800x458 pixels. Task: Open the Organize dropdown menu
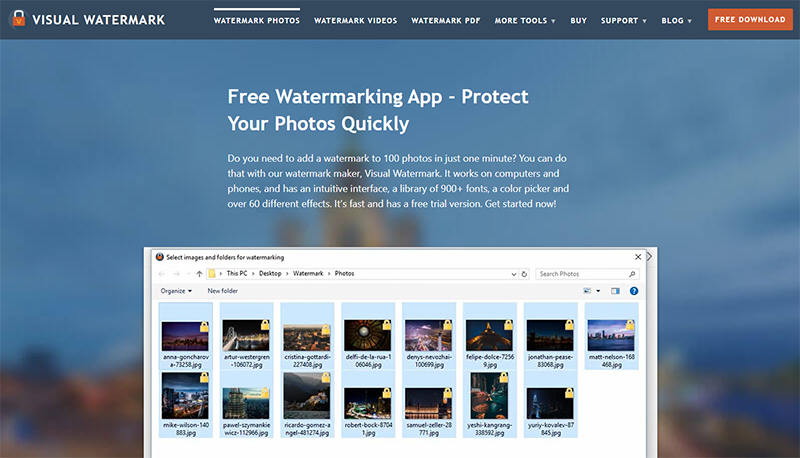176,291
